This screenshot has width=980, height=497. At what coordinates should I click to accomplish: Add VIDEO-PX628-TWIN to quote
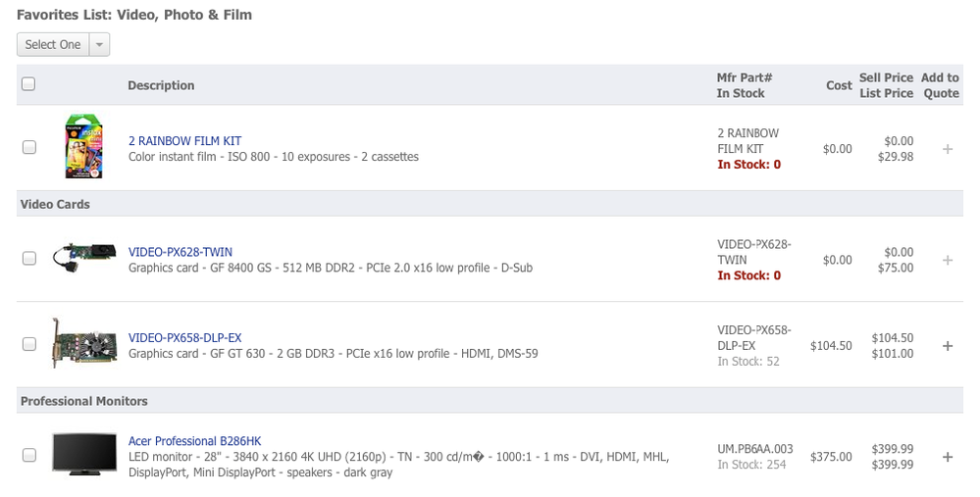[x=947, y=260]
